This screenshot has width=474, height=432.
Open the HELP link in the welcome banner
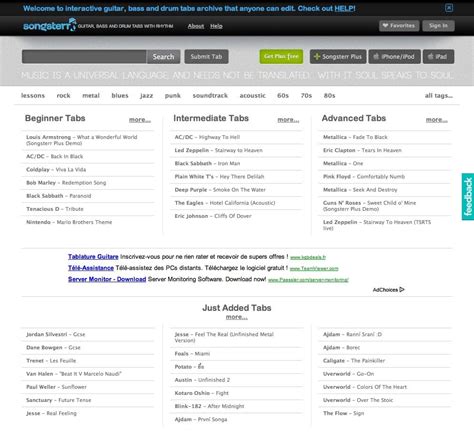tap(344, 8)
